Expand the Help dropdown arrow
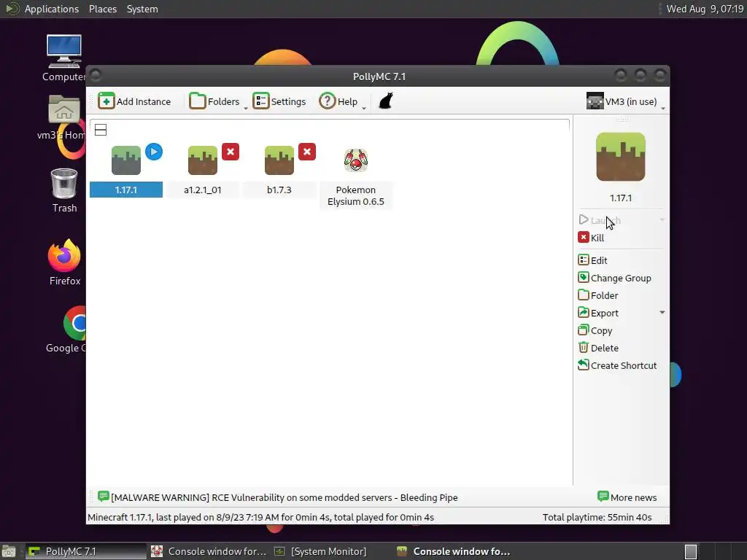Screen dimensions: 747x560 (364, 108)
